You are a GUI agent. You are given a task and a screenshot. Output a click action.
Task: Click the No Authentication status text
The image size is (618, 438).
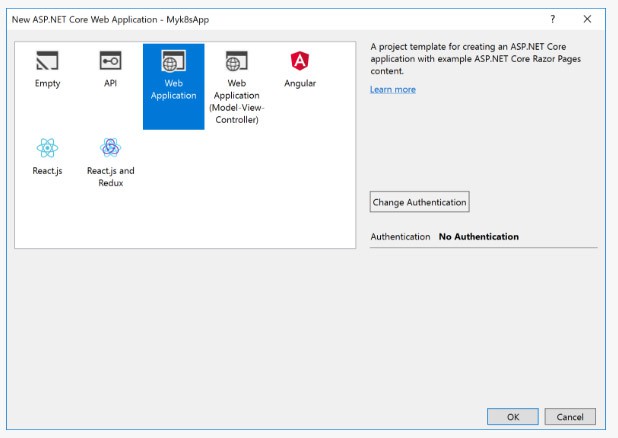coord(478,237)
